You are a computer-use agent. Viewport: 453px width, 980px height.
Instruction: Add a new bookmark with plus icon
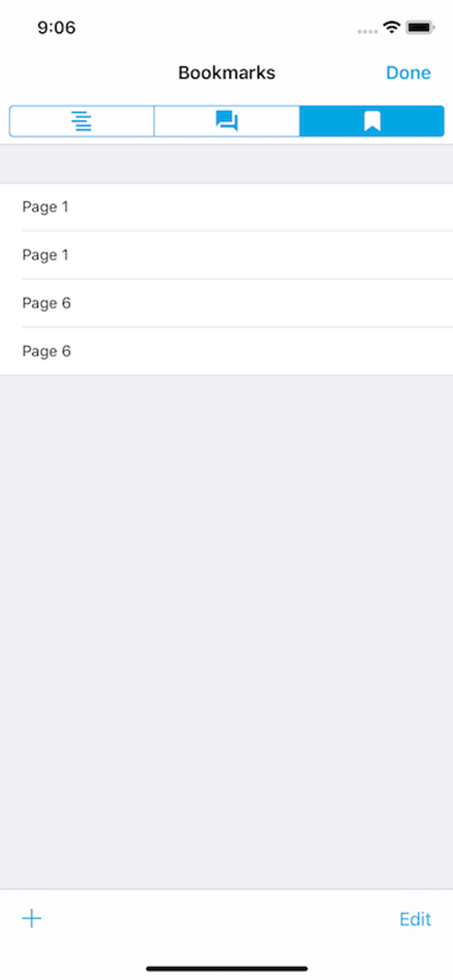pos(32,918)
